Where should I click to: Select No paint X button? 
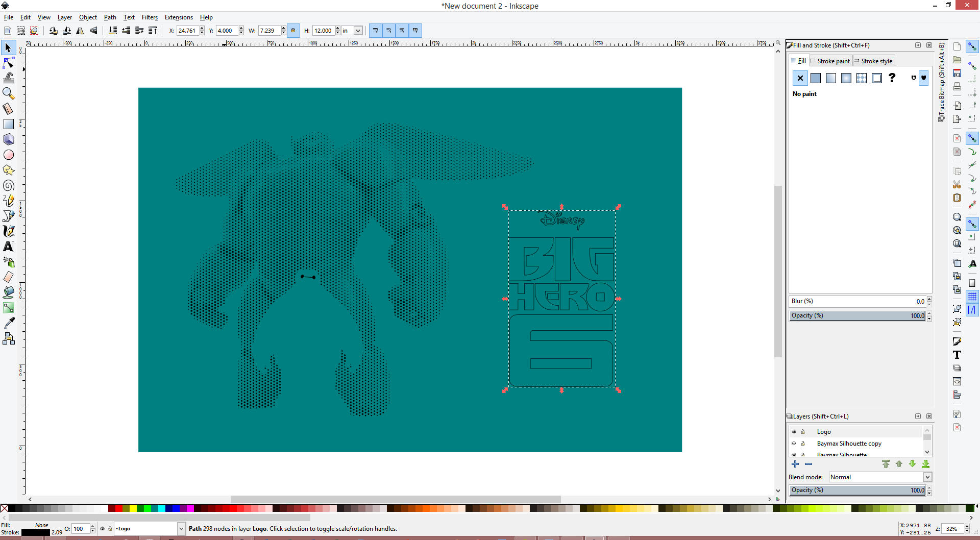[800, 78]
